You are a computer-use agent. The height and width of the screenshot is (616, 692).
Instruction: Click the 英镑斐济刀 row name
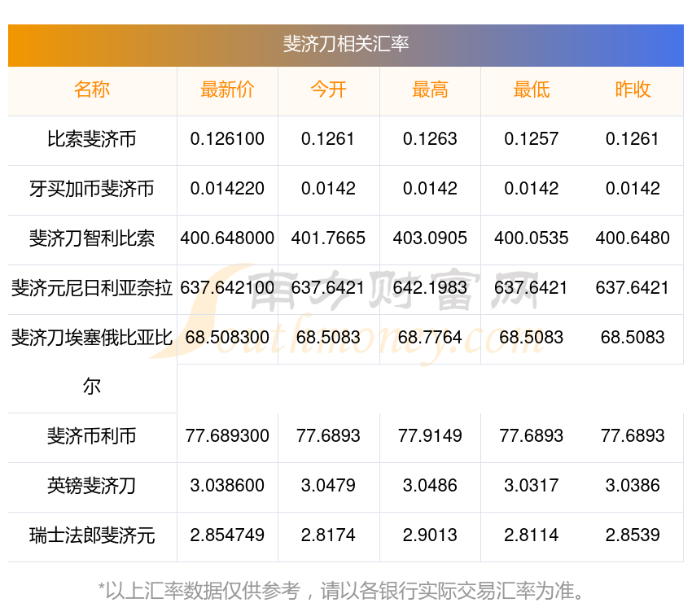point(92,486)
